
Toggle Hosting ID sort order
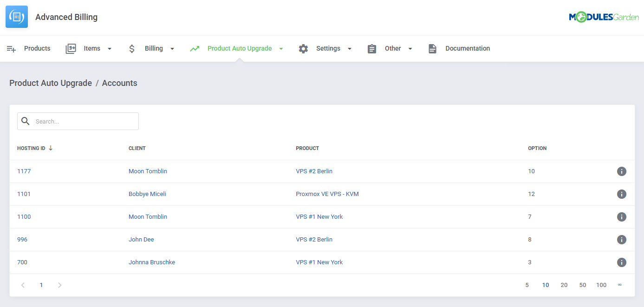[x=51, y=148]
